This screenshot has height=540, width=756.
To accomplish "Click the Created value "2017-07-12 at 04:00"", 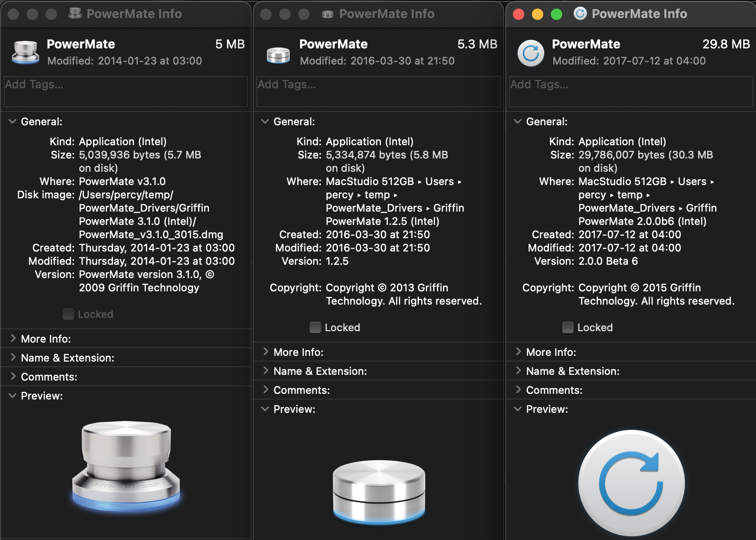I will (x=630, y=234).
